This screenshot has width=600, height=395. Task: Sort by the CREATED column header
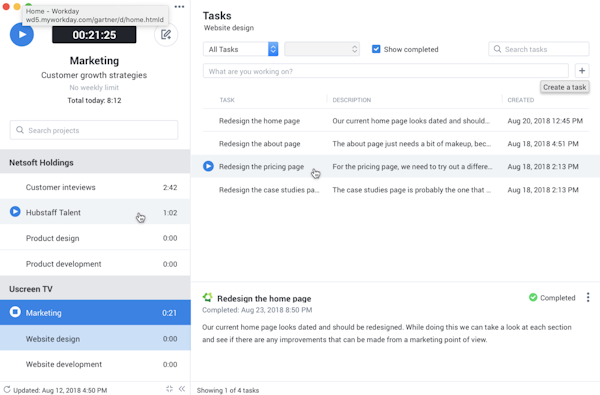pyautogui.click(x=520, y=100)
